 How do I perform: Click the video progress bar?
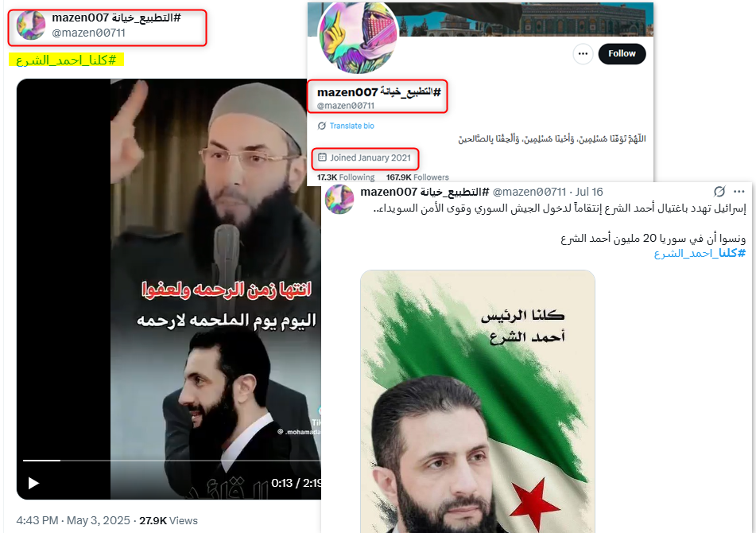click(x=172, y=461)
